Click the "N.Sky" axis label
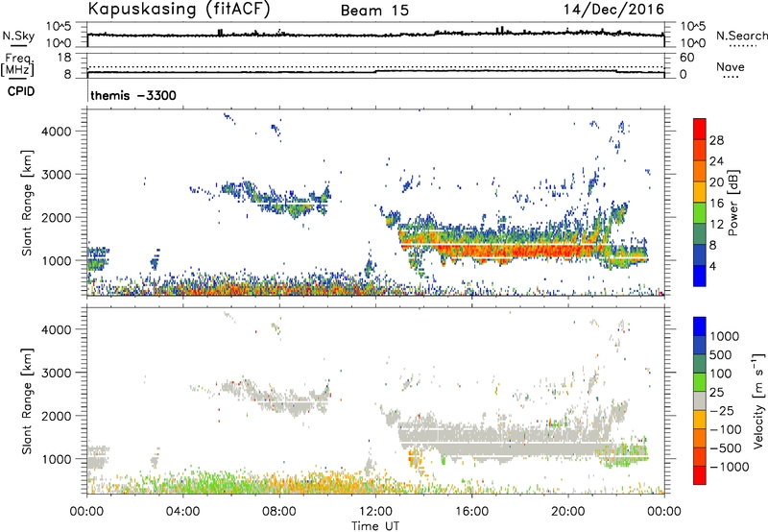The width and height of the screenshot is (768, 532). point(18,36)
